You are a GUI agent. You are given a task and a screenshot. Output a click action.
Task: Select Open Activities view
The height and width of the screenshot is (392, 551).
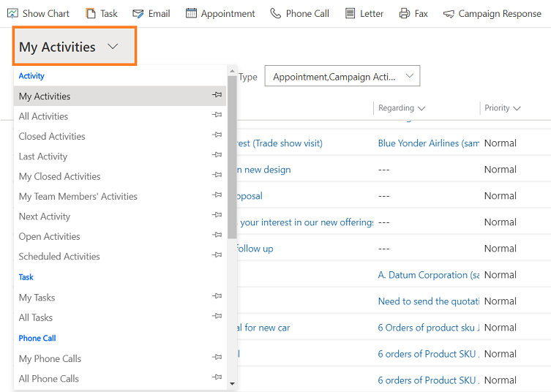pyautogui.click(x=120, y=236)
